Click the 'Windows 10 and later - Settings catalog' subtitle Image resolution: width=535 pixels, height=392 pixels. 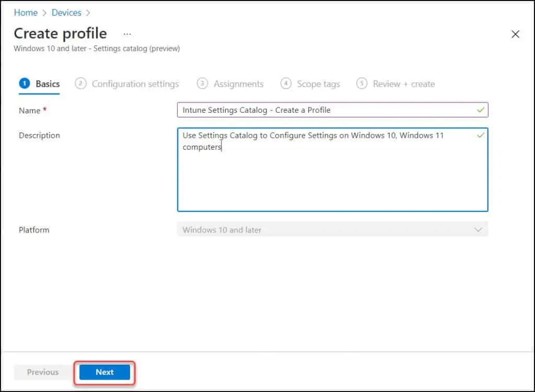point(97,49)
